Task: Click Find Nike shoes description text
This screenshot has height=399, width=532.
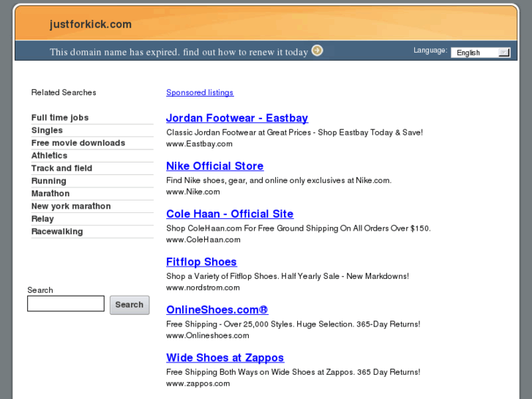Action: (279, 180)
